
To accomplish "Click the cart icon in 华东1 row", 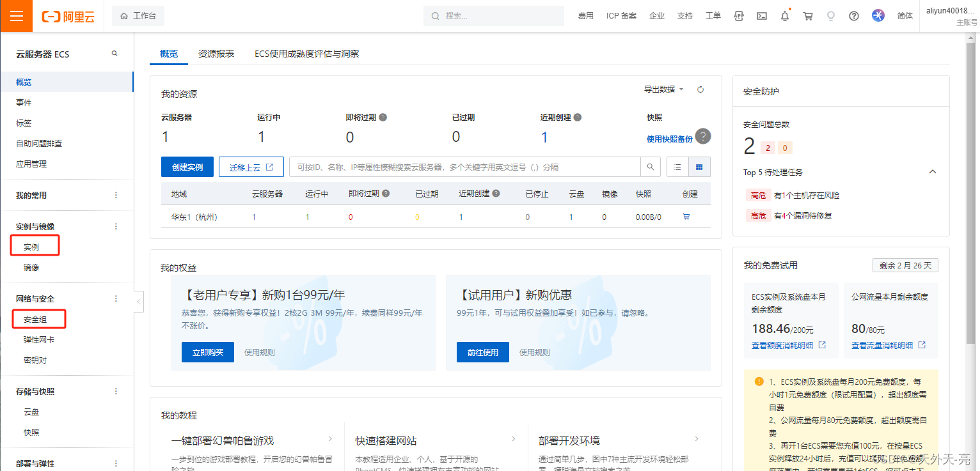I will 686,217.
